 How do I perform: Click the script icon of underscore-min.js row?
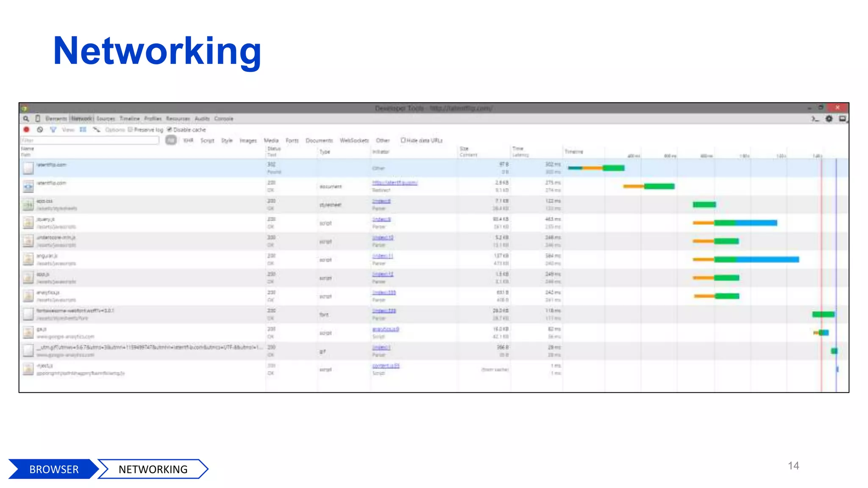point(28,241)
